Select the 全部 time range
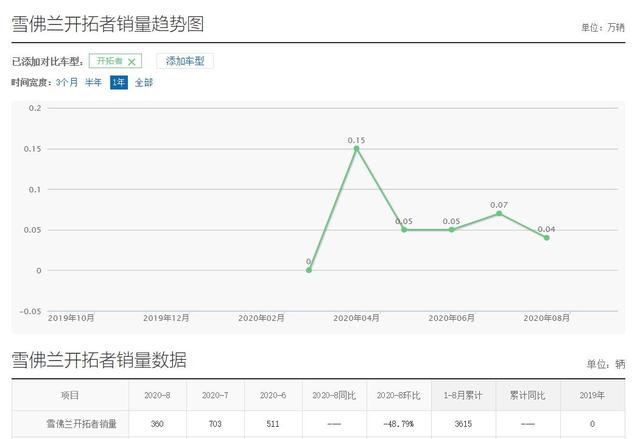 pos(144,82)
